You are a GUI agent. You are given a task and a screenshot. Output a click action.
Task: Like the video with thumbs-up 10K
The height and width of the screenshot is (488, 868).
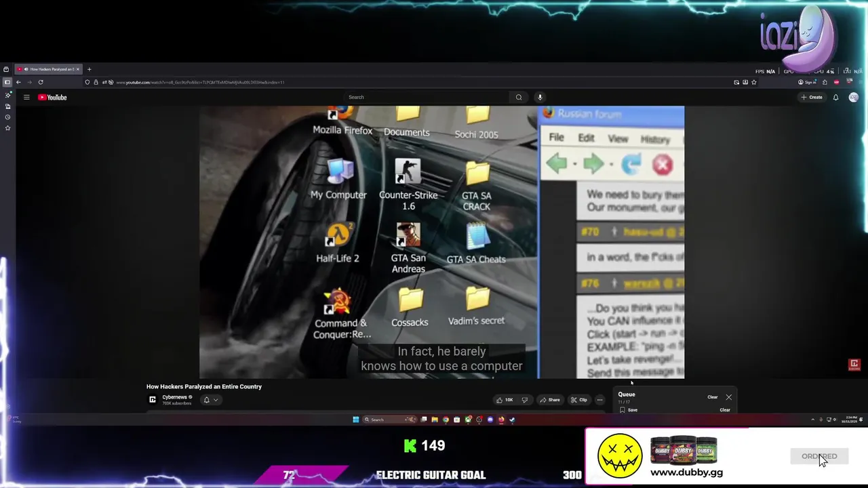click(504, 400)
